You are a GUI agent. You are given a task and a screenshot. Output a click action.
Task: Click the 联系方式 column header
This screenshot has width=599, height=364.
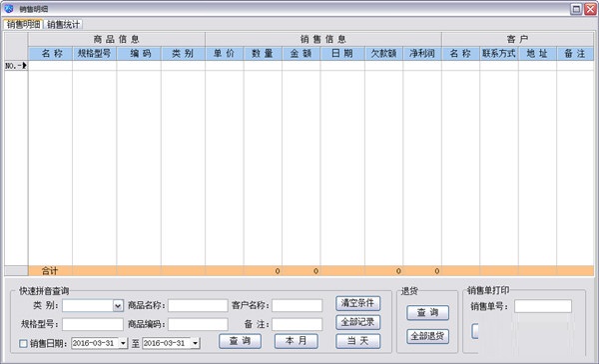click(x=499, y=54)
